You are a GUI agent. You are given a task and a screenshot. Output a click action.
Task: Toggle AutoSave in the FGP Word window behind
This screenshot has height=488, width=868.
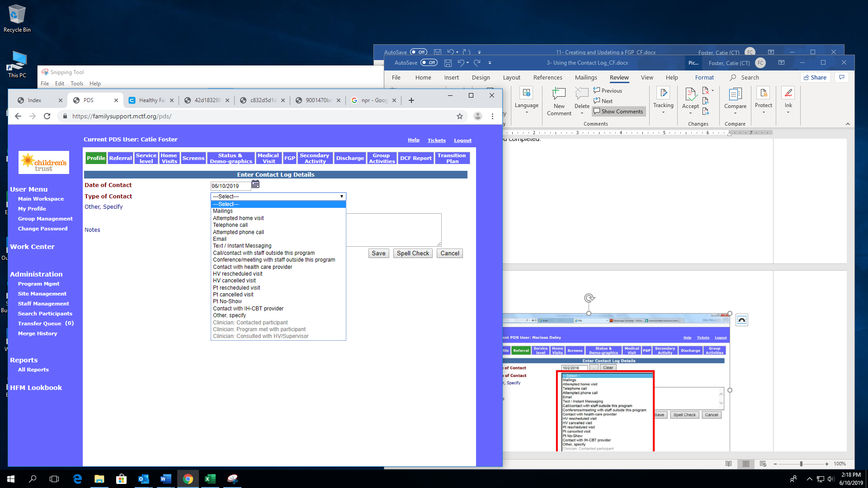coord(418,52)
